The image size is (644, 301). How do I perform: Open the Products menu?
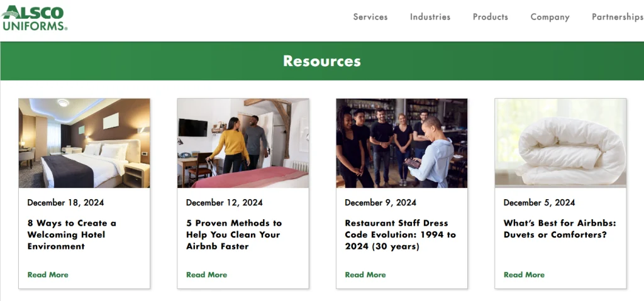(x=491, y=17)
